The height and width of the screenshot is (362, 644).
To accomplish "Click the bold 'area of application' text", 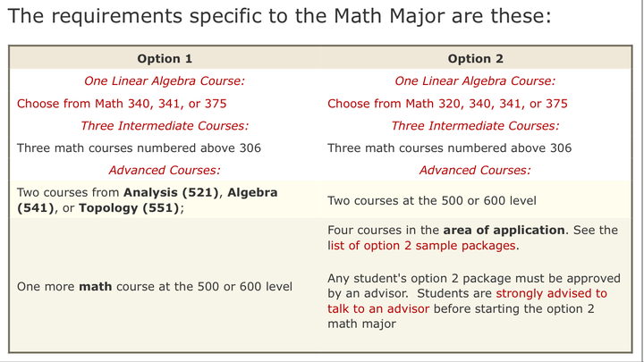I will (504, 230).
